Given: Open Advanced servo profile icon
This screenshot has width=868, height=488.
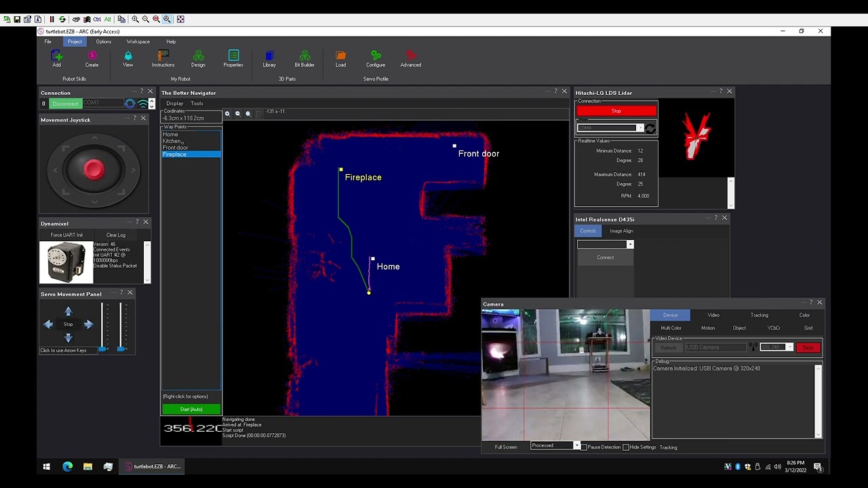Looking at the screenshot, I should click(410, 56).
